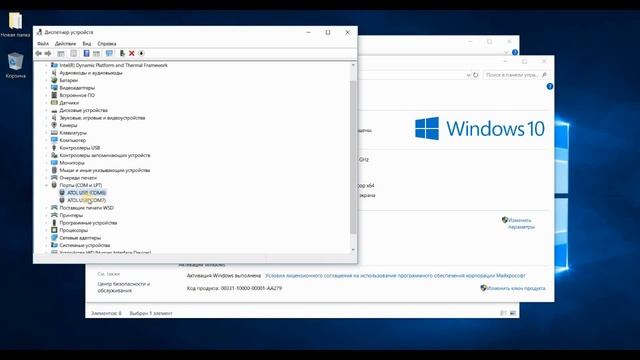Screen dimensions: 640x360
Task: Open the Вид menu
Action: coord(87,44)
